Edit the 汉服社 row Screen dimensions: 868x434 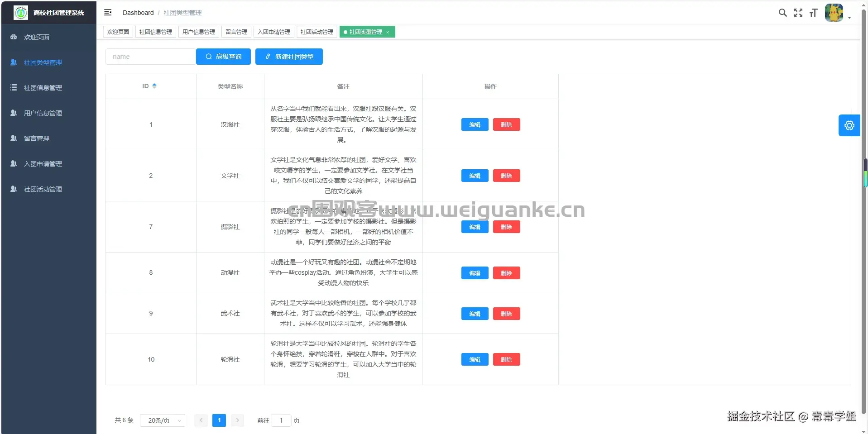point(475,124)
